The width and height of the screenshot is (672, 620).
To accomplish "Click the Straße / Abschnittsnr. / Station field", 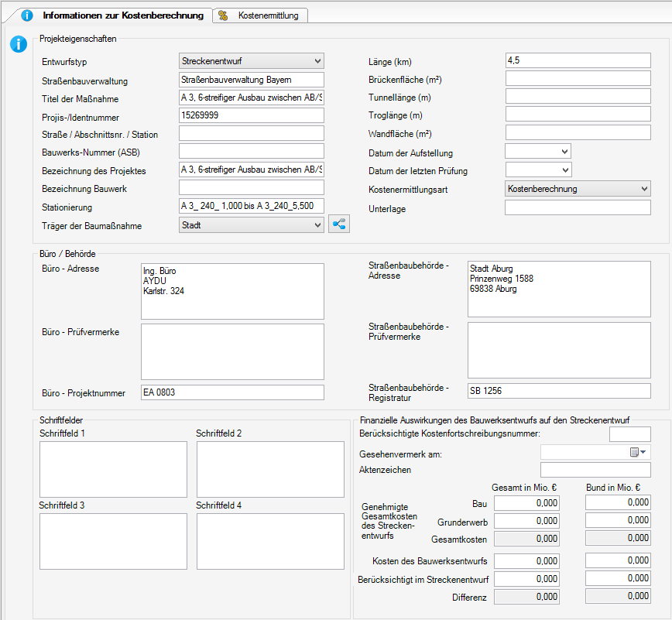I will pyautogui.click(x=251, y=133).
